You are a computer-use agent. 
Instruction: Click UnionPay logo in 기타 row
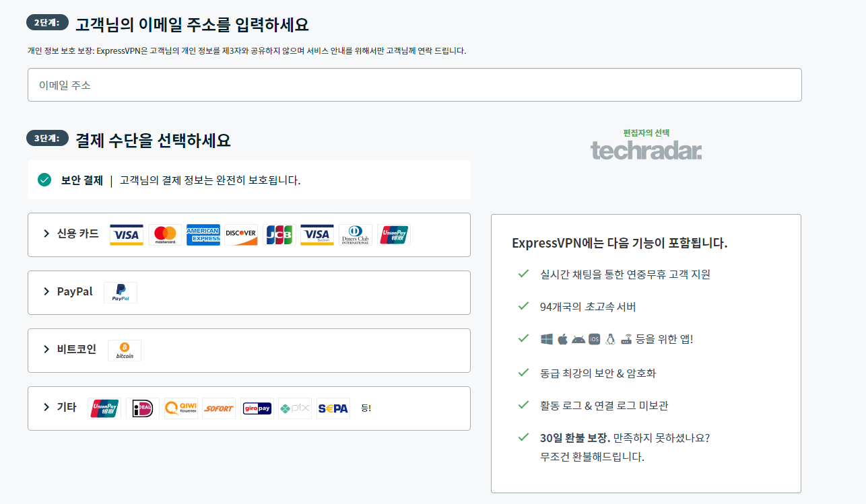click(x=104, y=408)
